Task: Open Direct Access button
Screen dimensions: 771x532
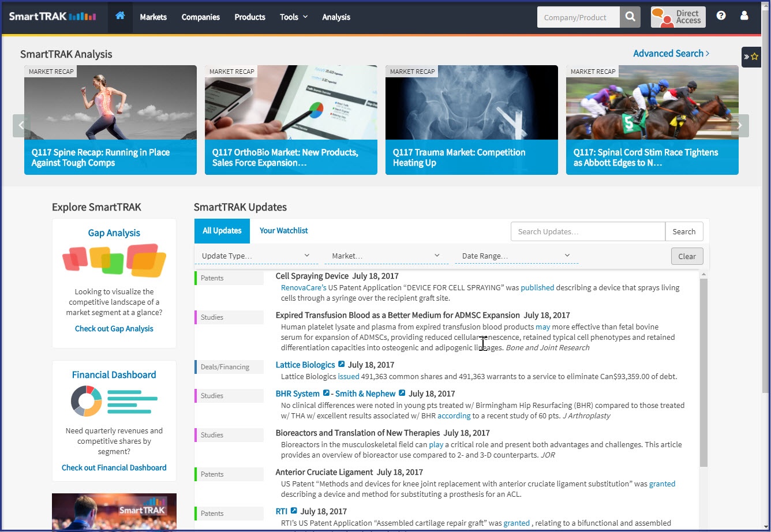Action: pos(678,17)
